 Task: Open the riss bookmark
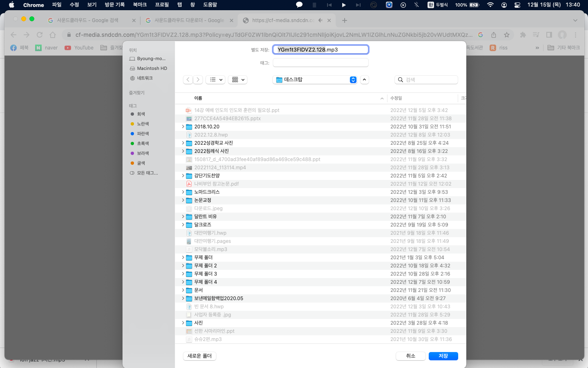499,48
